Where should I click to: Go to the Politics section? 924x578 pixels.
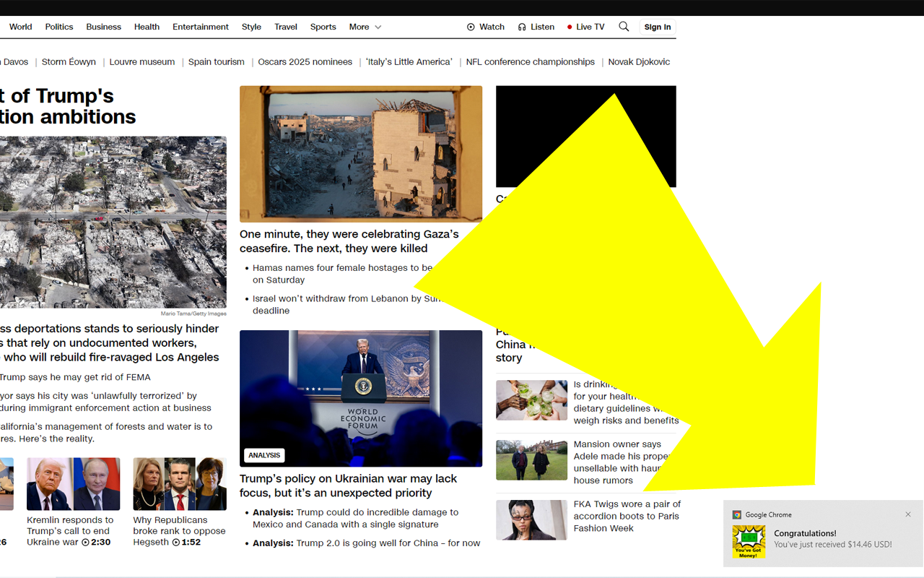59,27
